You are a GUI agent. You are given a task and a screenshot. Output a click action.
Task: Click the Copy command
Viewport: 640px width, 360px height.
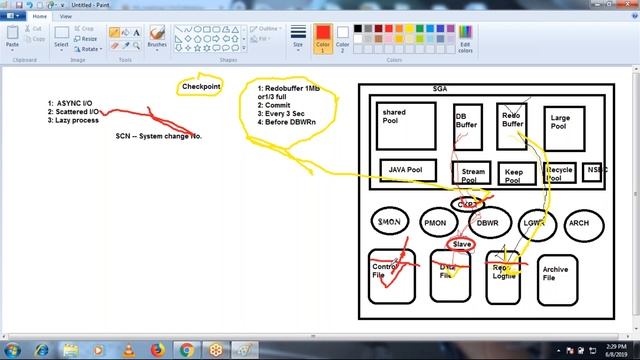[35, 39]
